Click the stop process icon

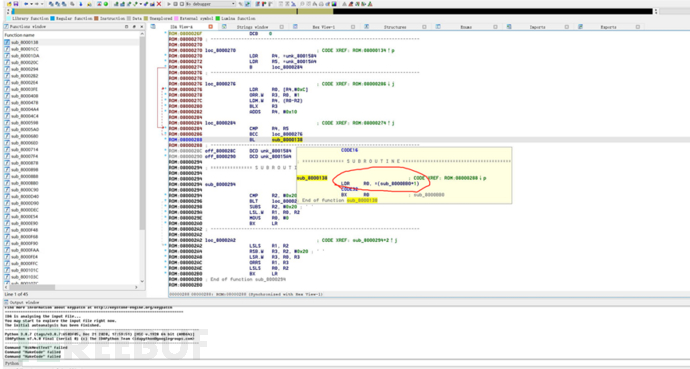pyautogui.click(x=181, y=4)
